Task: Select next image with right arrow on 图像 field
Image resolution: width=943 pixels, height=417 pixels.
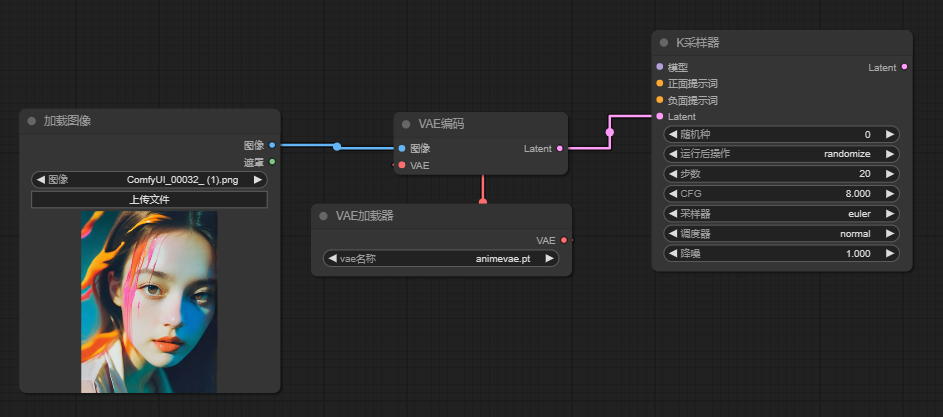Action: [x=258, y=180]
